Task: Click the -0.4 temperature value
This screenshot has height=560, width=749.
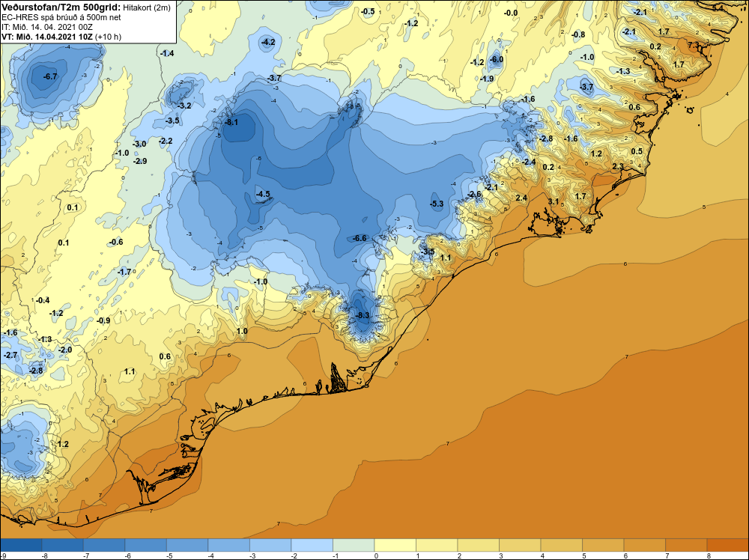Action: 43,300
